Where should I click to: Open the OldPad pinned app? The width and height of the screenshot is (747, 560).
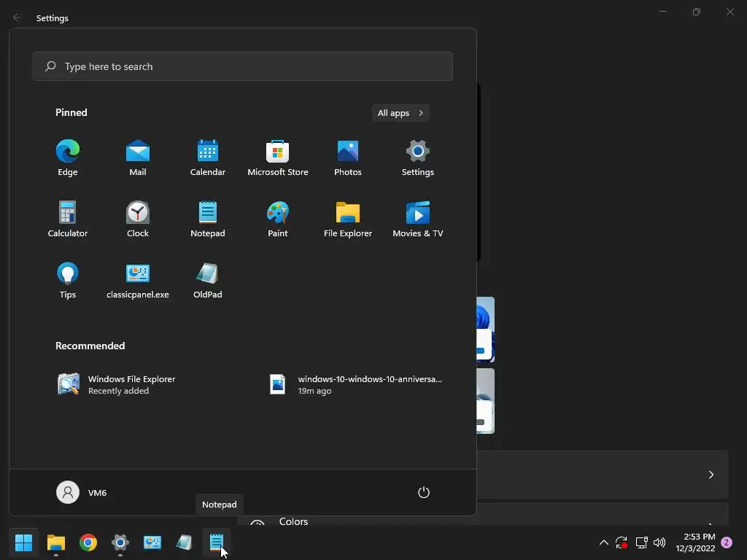click(x=208, y=281)
